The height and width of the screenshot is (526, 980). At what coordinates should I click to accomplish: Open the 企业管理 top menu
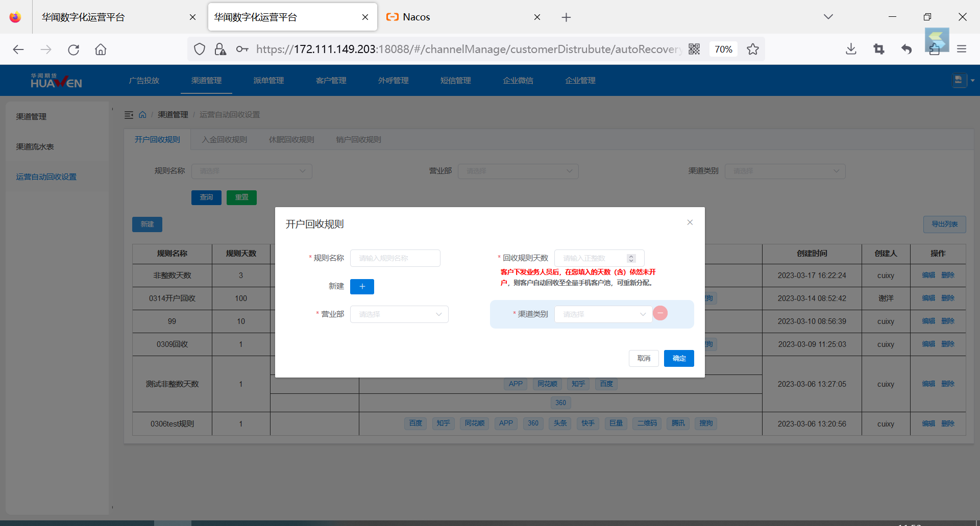coord(580,81)
